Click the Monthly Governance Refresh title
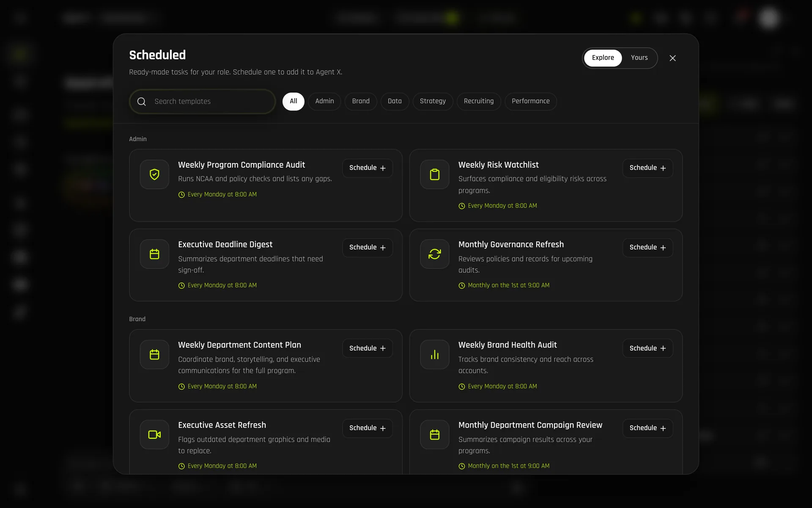The width and height of the screenshot is (812, 508). tap(511, 245)
